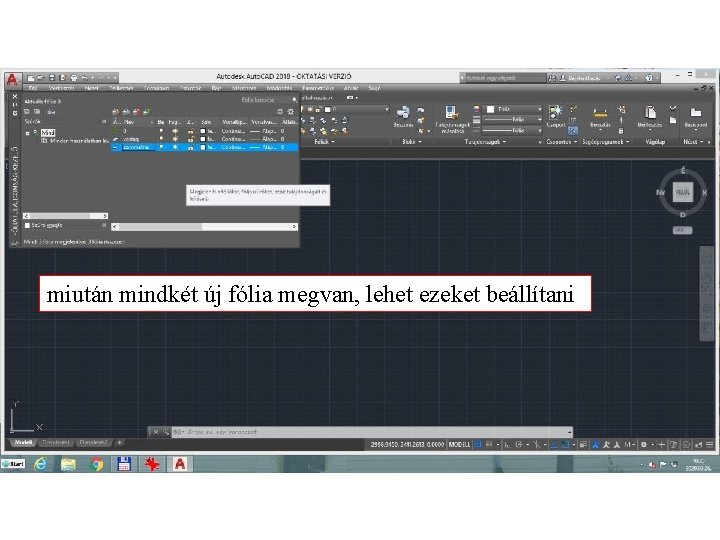Viewport: 720px width, 540px height.
Task: Open the Parametrikus menu
Action: [318, 88]
